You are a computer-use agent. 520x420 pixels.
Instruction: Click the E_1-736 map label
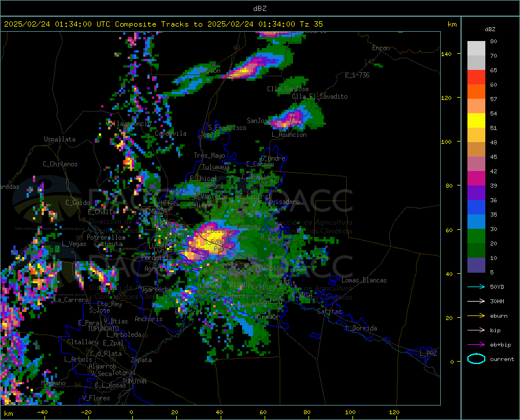(x=357, y=75)
